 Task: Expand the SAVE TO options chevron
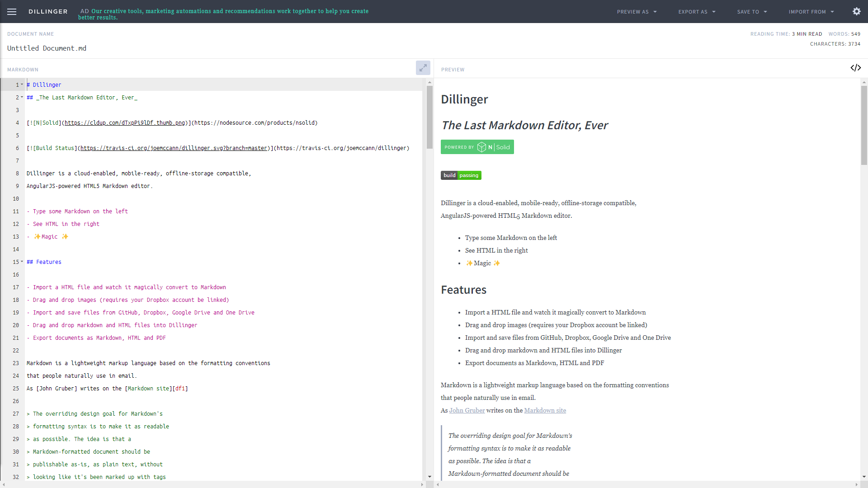click(x=765, y=11)
